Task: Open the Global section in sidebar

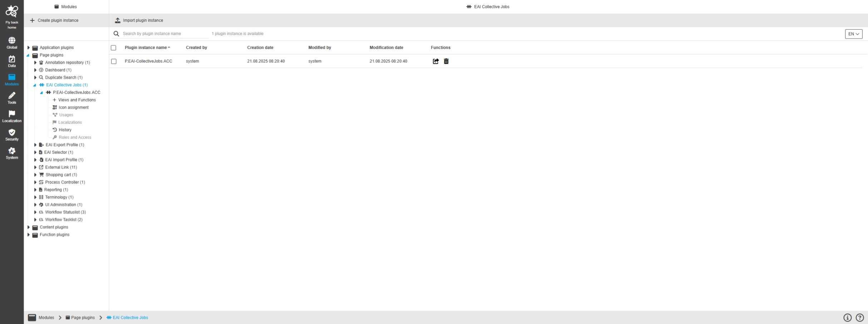Action: tap(12, 43)
